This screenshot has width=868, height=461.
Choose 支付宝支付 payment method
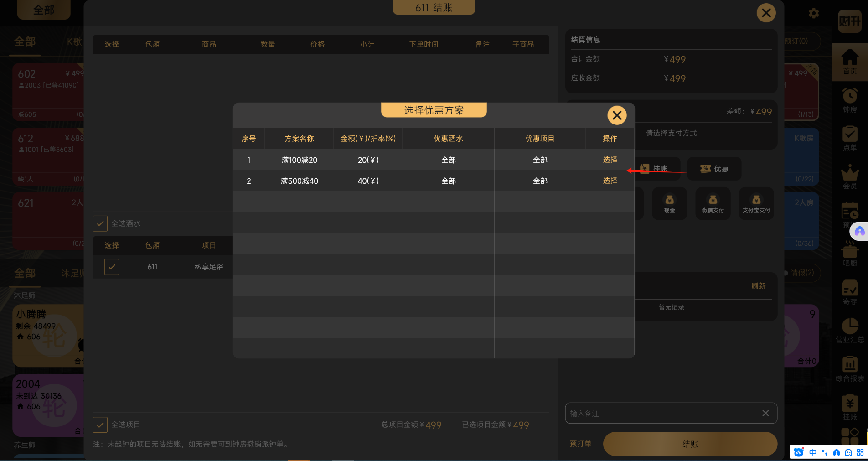click(756, 203)
